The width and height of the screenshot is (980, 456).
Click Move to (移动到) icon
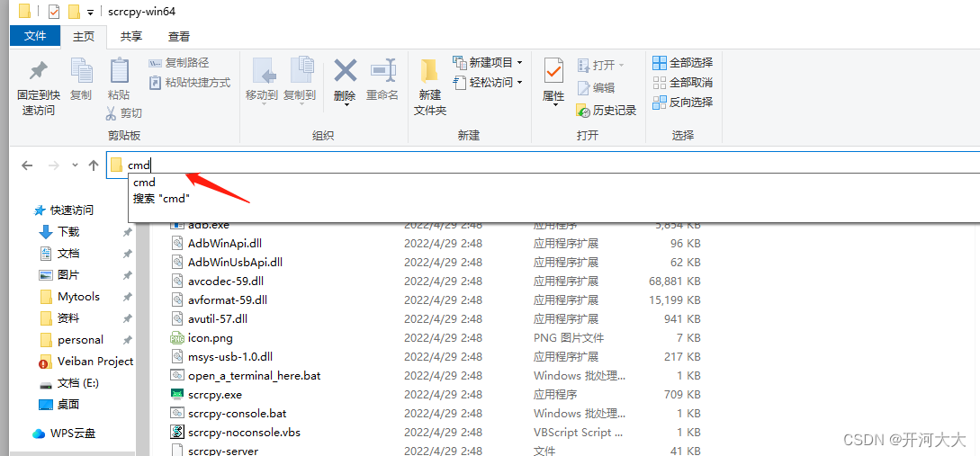(x=263, y=71)
